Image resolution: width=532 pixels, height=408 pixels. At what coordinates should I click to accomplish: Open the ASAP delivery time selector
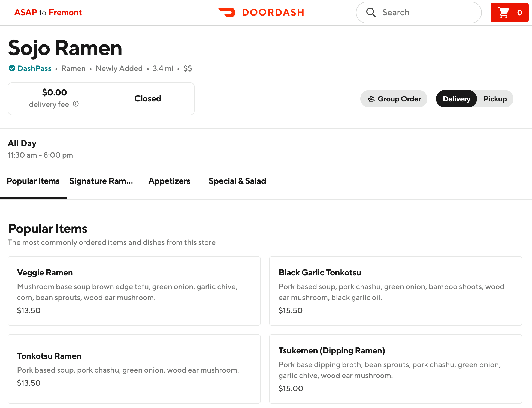coord(25,12)
